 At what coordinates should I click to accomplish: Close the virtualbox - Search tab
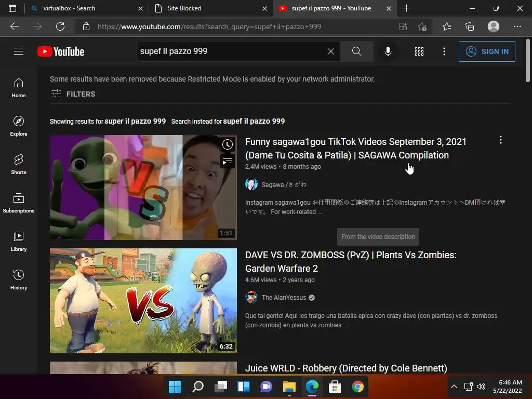[140, 8]
